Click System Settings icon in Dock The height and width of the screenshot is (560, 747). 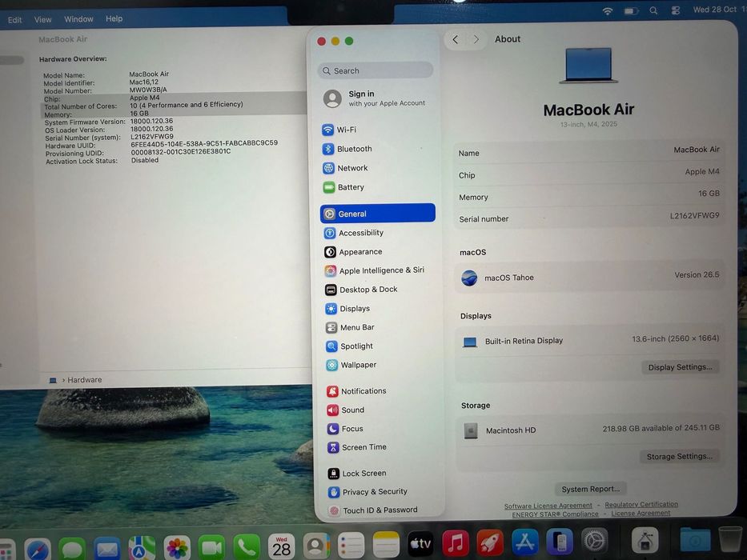594,541
